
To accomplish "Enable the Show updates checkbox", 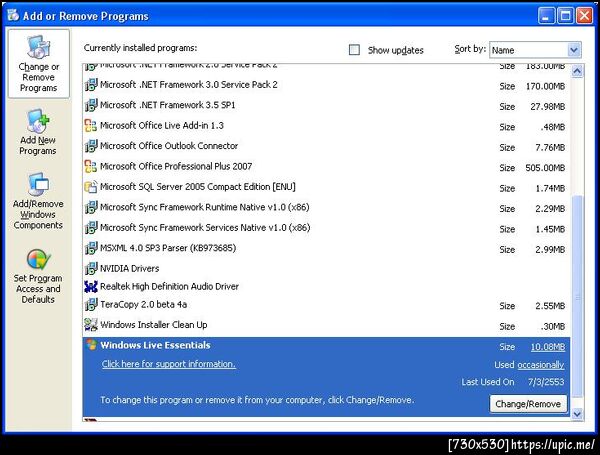I will pos(354,50).
